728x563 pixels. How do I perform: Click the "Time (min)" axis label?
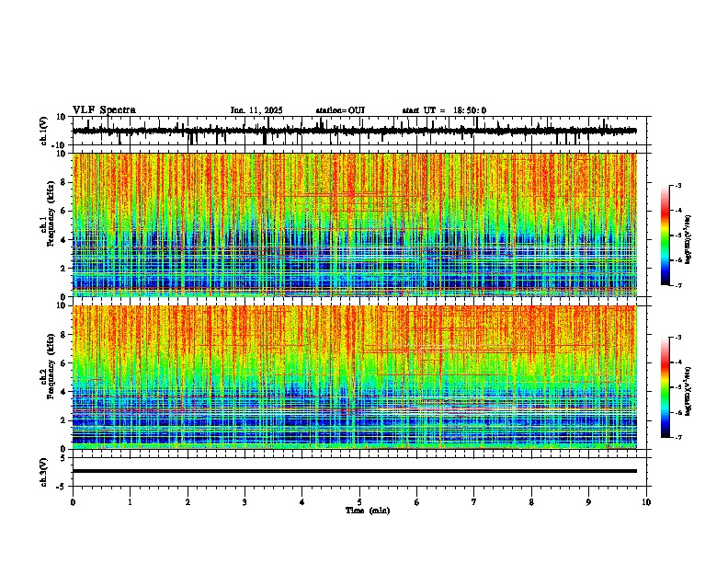[x=368, y=511]
